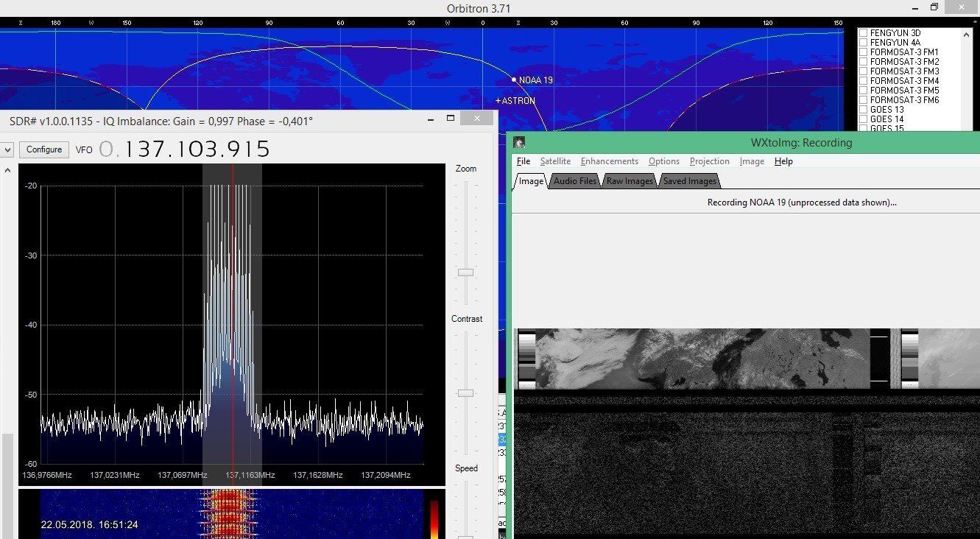The image size is (980, 539).
Task: Click the received NOAA 19 image strip
Action: coord(746,359)
